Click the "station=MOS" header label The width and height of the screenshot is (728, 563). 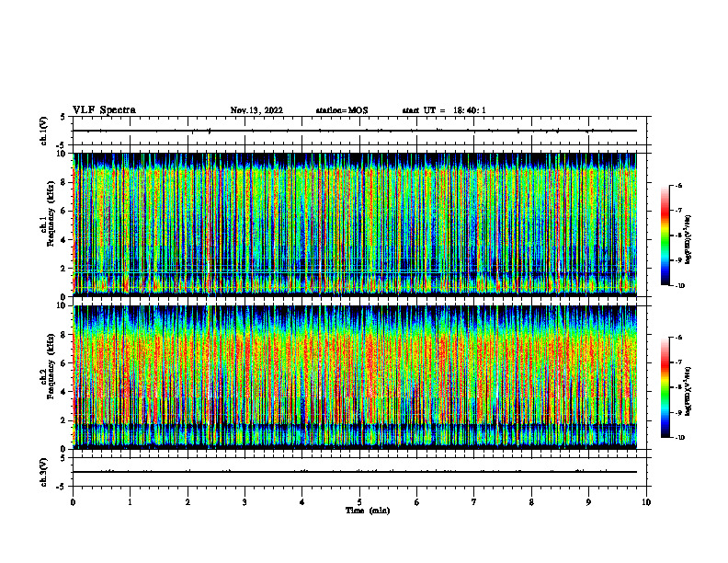pyautogui.click(x=342, y=110)
